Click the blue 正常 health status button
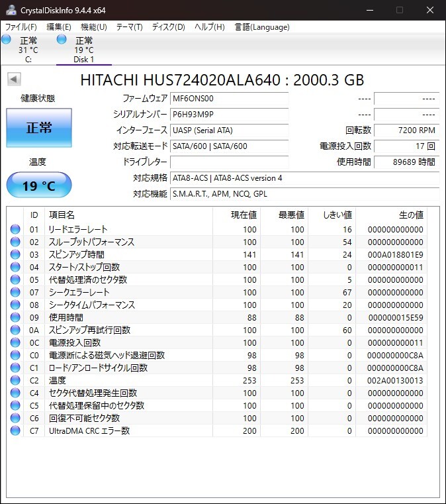This screenshot has width=446, height=504. click(39, 128)
